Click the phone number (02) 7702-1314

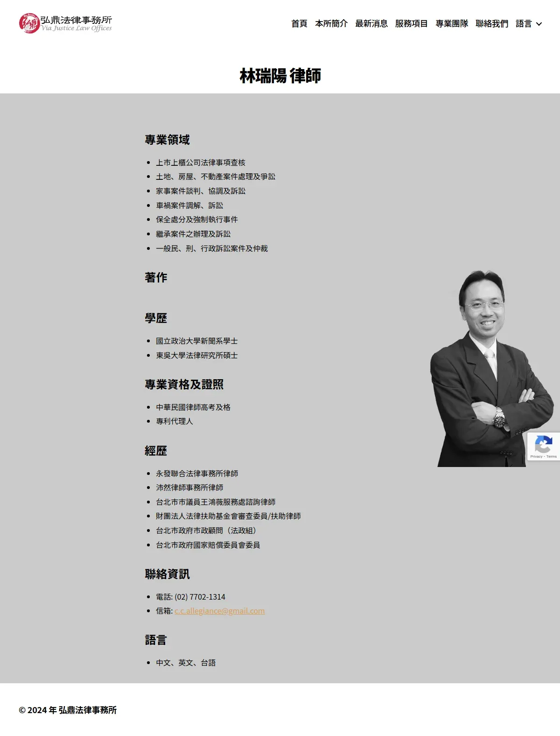pos(200,597)
